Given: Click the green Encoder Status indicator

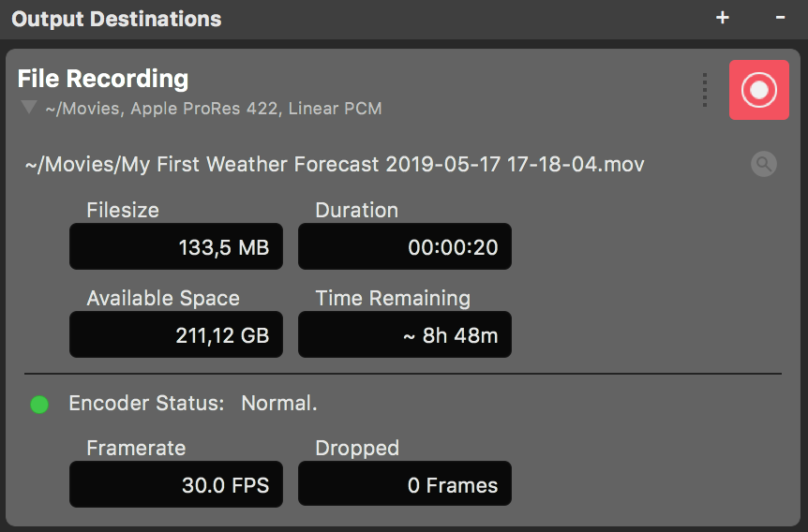Looking at the screenshot, I should [39, 405].
